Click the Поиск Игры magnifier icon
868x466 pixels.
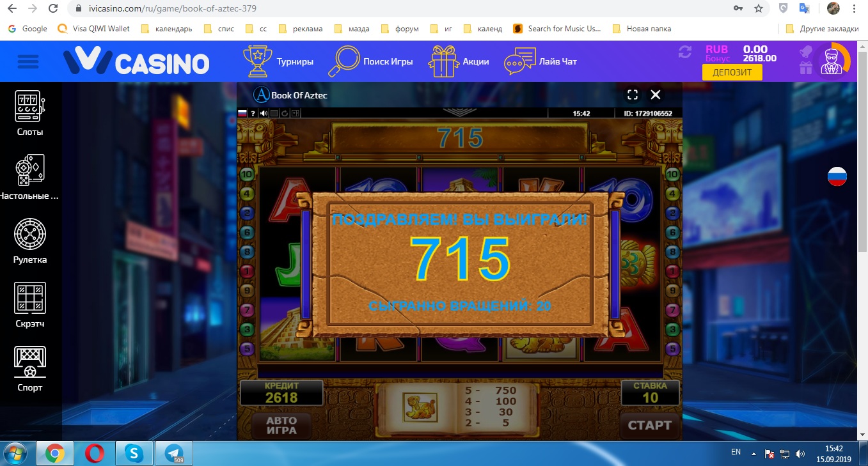[343, 61]
